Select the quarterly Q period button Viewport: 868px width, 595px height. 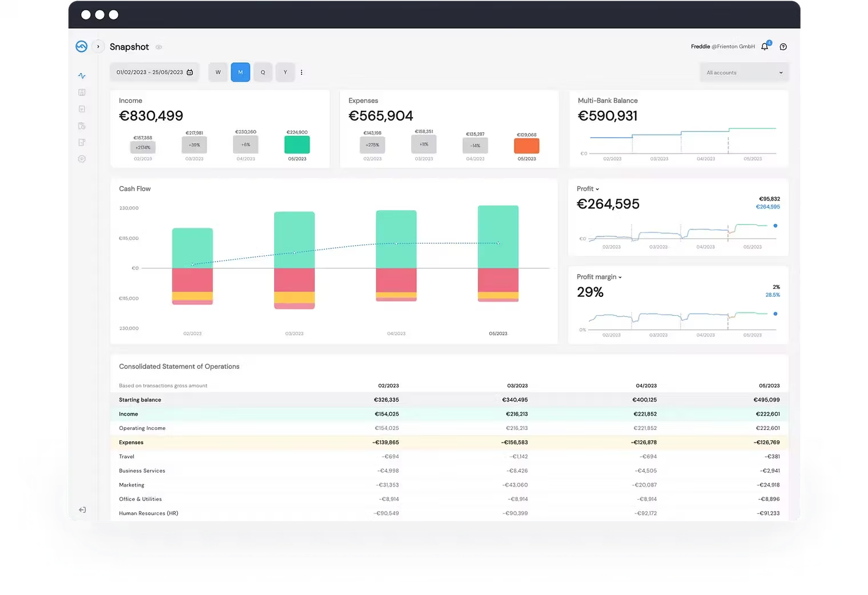(263, 73)
